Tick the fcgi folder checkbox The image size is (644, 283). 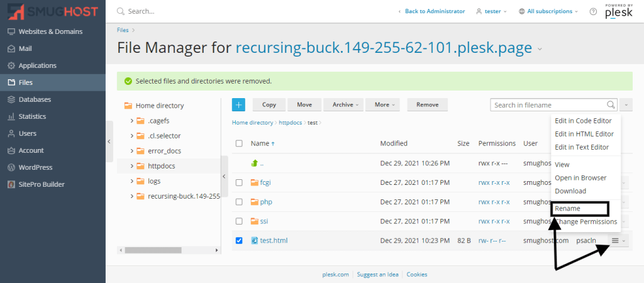coord(239,182)
